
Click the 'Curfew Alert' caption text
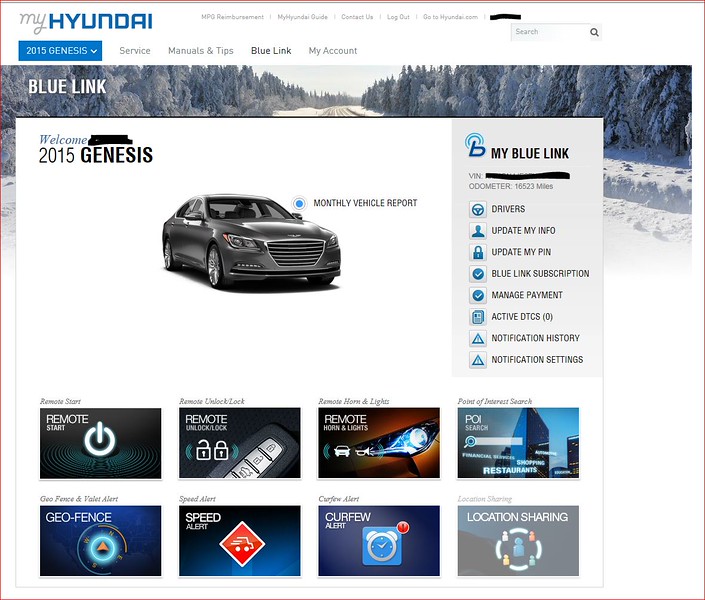click(x=339, y=499)
